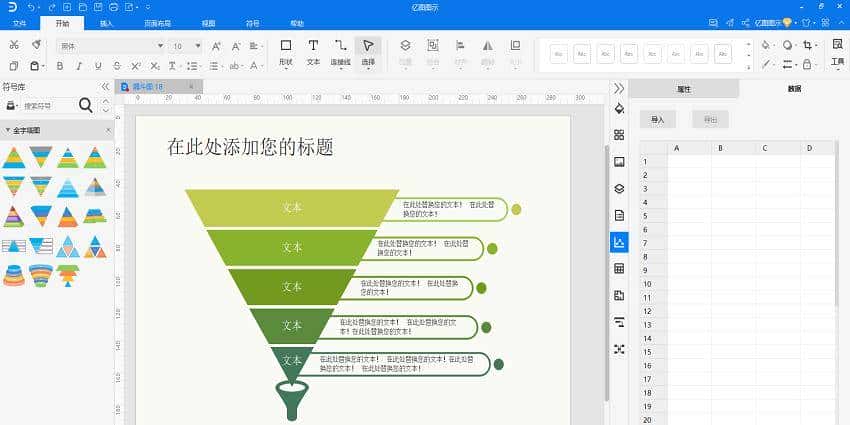Open the Paste dropdown arrow

click(43, 66)
